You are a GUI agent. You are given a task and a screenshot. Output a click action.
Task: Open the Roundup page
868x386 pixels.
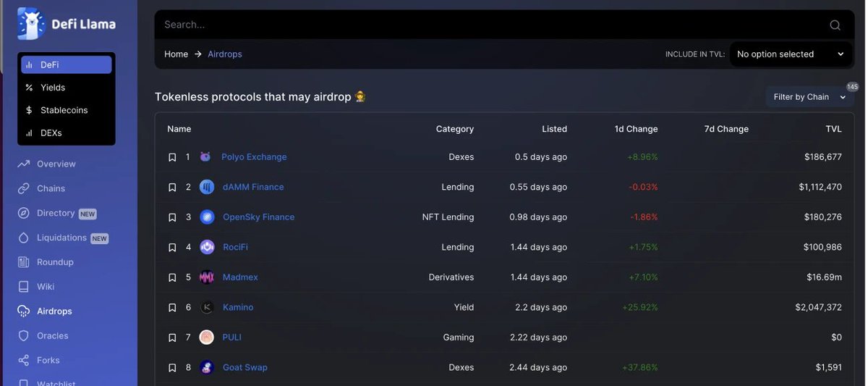click(55, 262)
